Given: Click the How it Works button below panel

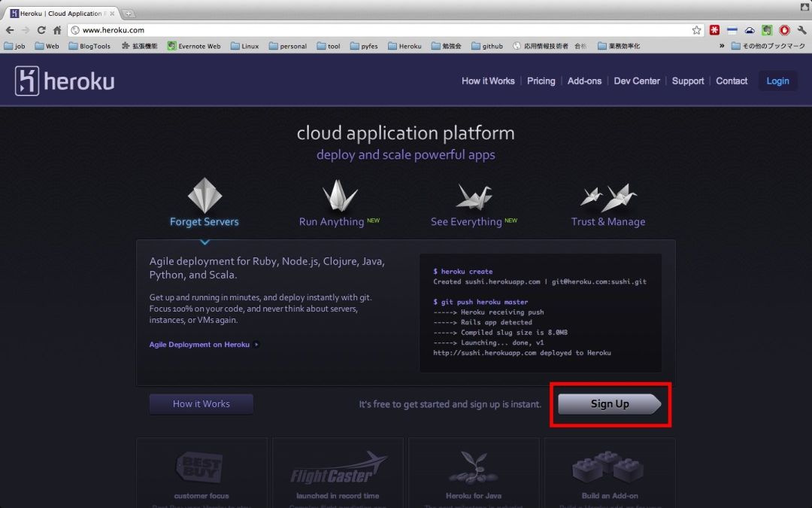Looking at the screenshot, I should click(201, 404).
